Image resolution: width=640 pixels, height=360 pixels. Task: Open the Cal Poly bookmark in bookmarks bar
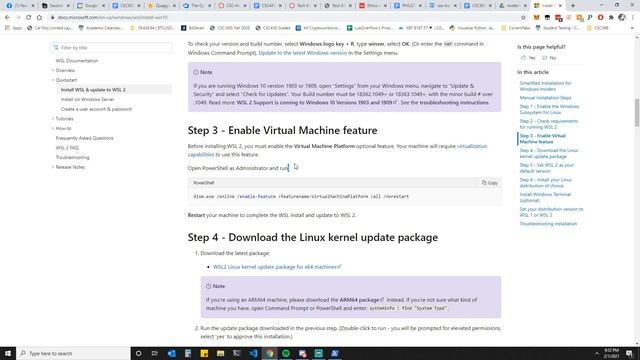point(50,28)
